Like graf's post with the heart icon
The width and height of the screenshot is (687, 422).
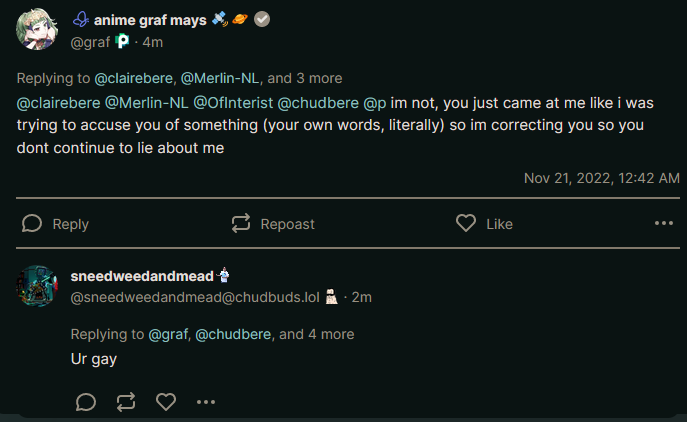pos(466,223)
